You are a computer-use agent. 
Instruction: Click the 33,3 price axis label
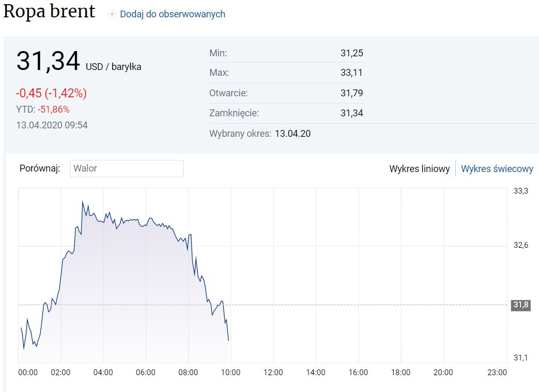(x=521, y=191)
